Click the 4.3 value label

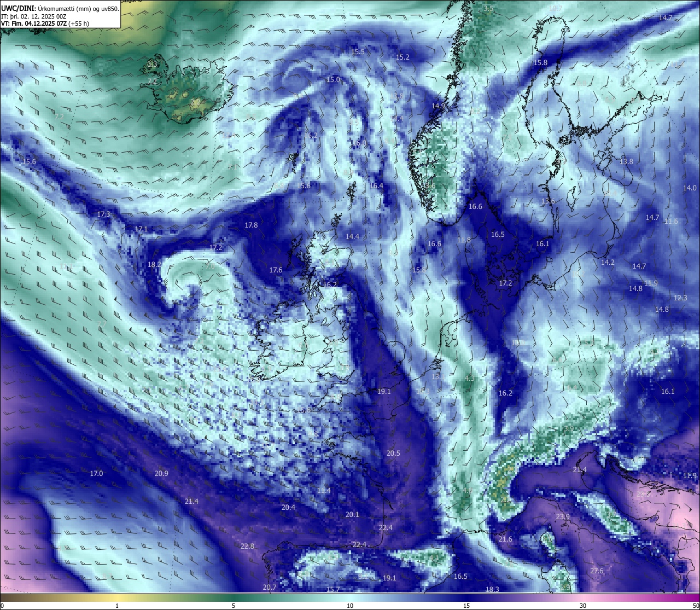coord(469,378)
